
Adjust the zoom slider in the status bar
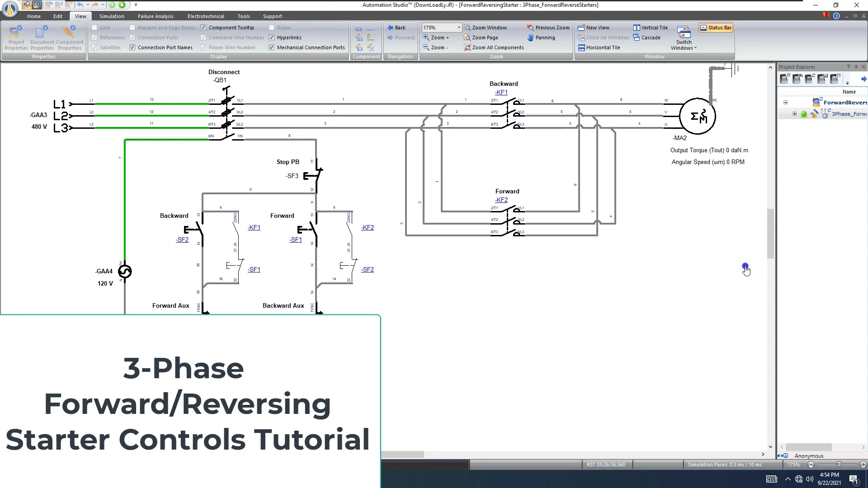[839, 465]
